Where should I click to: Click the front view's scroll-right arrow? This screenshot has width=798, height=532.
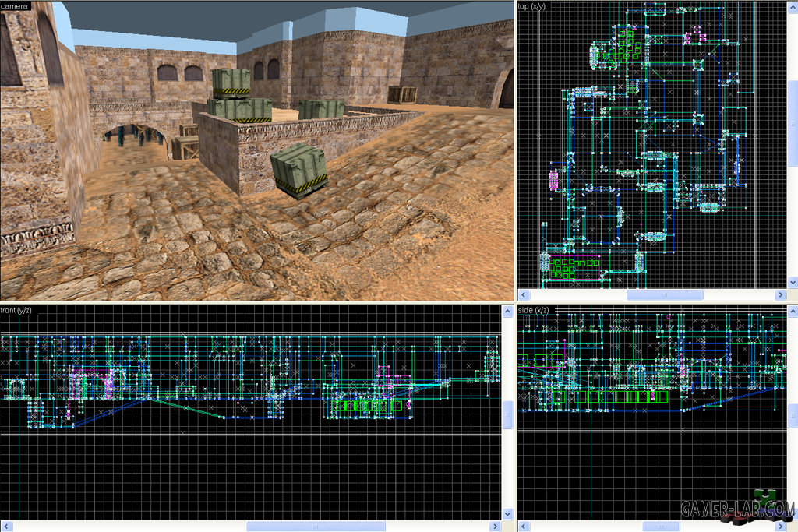(x=495, y=527)
